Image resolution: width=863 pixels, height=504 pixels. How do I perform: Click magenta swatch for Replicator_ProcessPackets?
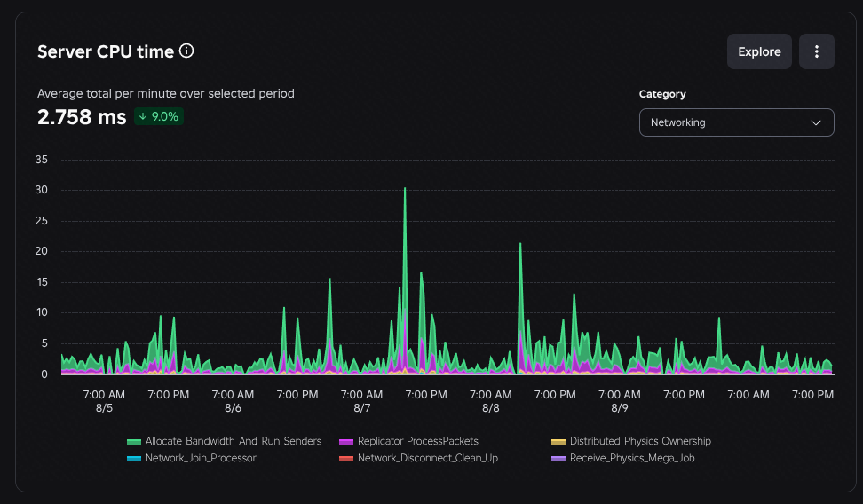[346, 442]
